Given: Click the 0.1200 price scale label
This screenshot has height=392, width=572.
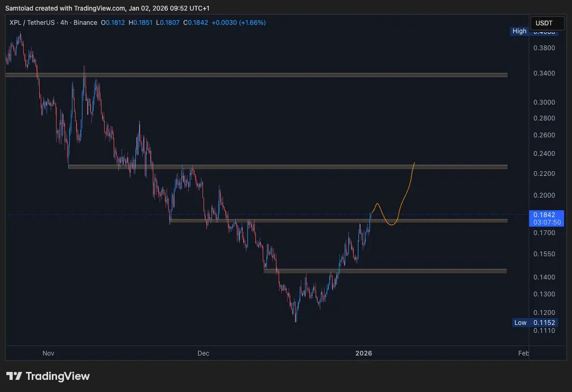Looking at the screenshot, I should (x=544, y=313).
